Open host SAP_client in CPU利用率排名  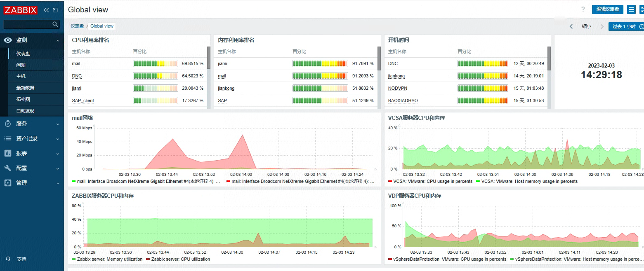point(83,100)
